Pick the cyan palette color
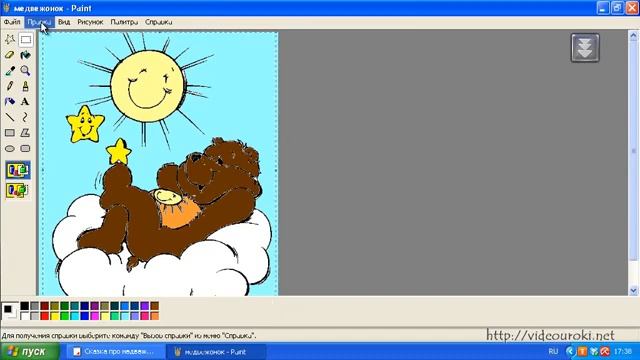640x360 pixels. pyautogui.click(x=75, y=316)
